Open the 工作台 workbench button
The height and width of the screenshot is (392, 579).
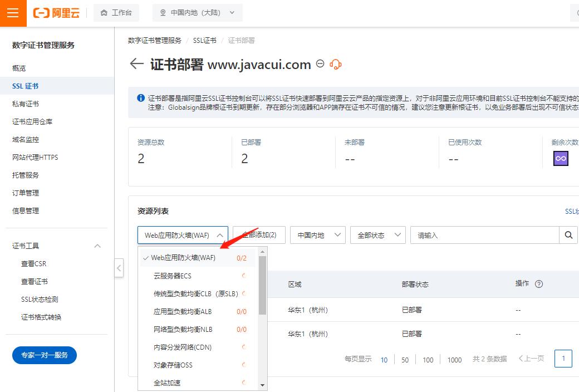pos(116,13)
